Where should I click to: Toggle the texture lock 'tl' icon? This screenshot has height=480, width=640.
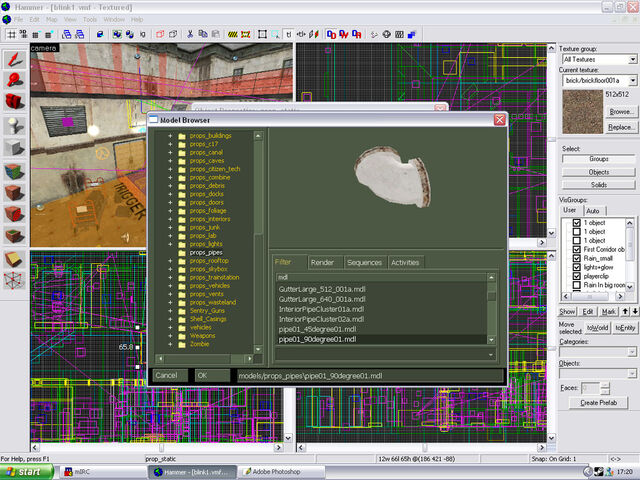(289, 34)
